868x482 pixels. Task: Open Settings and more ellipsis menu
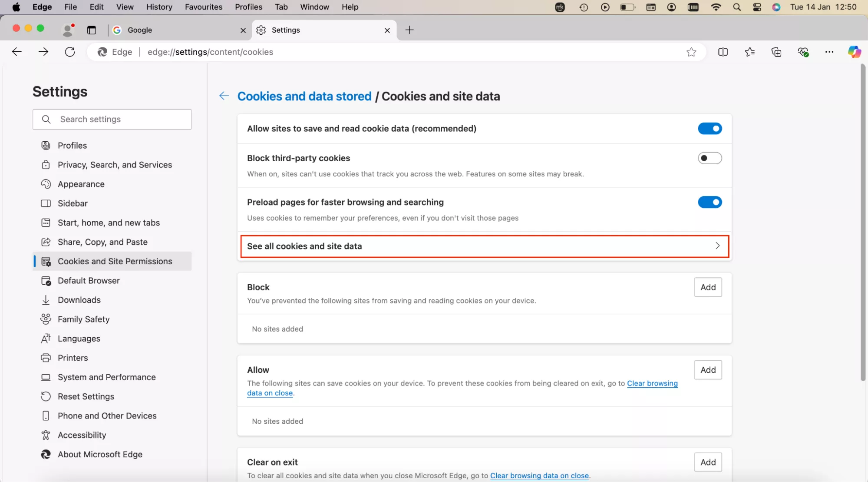pos(829,52)
